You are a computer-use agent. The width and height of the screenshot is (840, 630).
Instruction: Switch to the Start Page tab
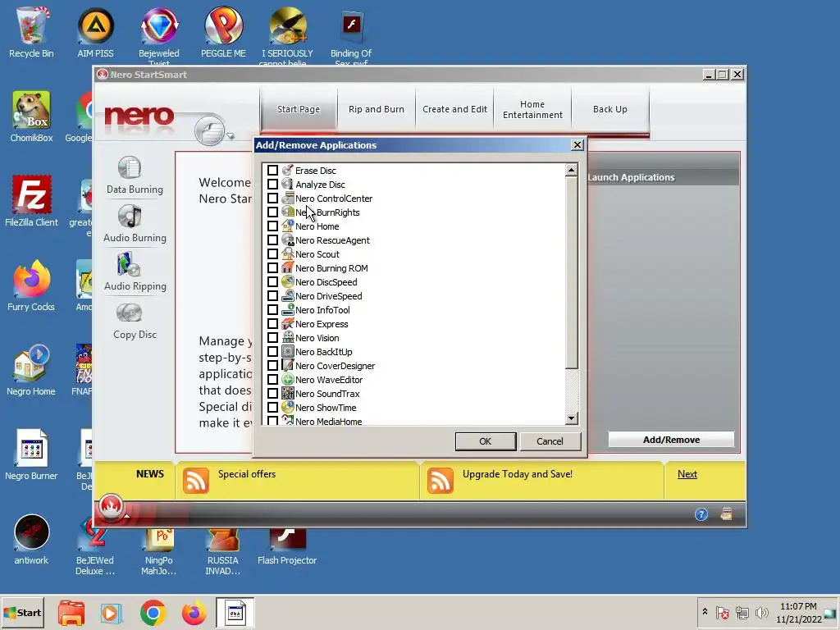(299, 109)
